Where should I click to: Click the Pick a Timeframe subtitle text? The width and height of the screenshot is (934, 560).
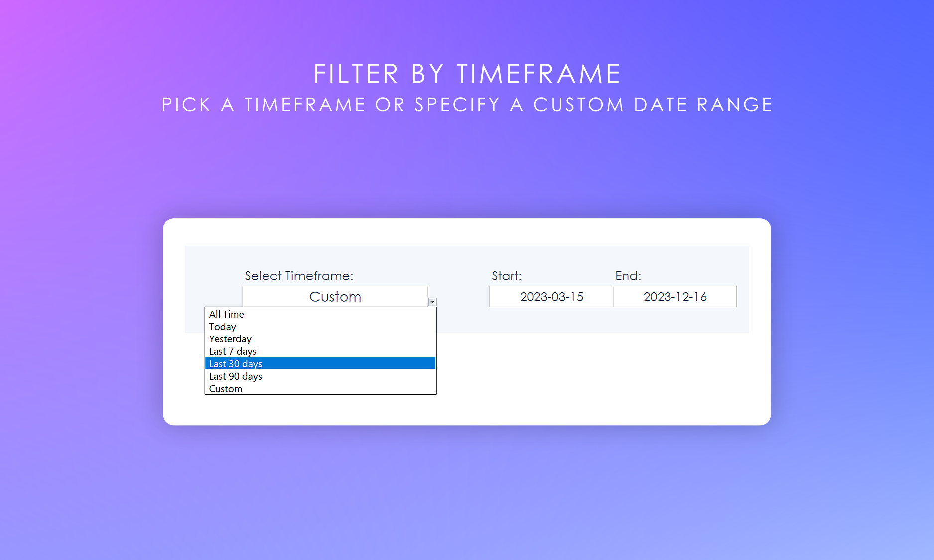(x=467, y=105)
